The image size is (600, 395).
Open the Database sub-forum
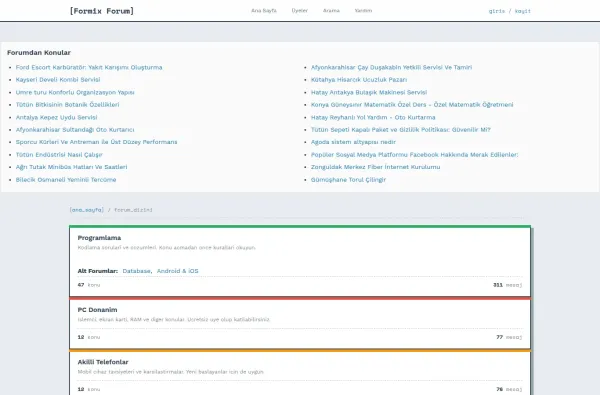click(x=137, y=271)
